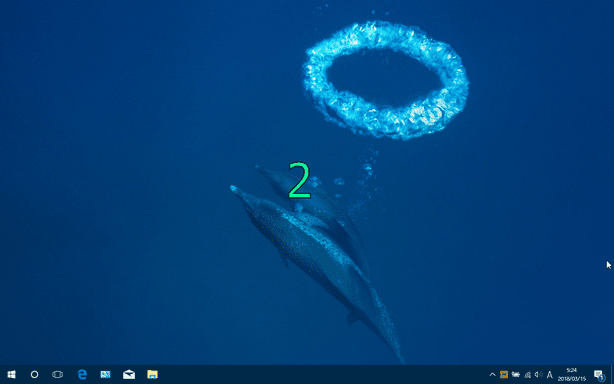Open the volume speaker control

point(538,375)
